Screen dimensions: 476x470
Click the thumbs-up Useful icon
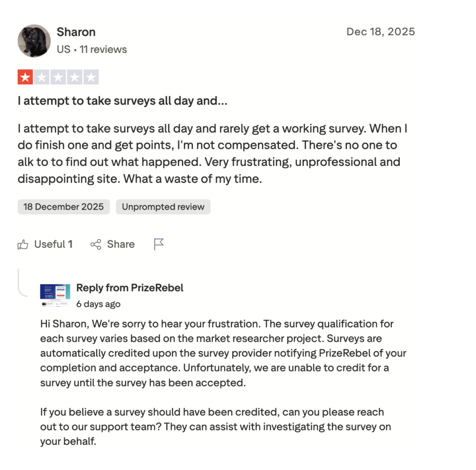[23, 244]
